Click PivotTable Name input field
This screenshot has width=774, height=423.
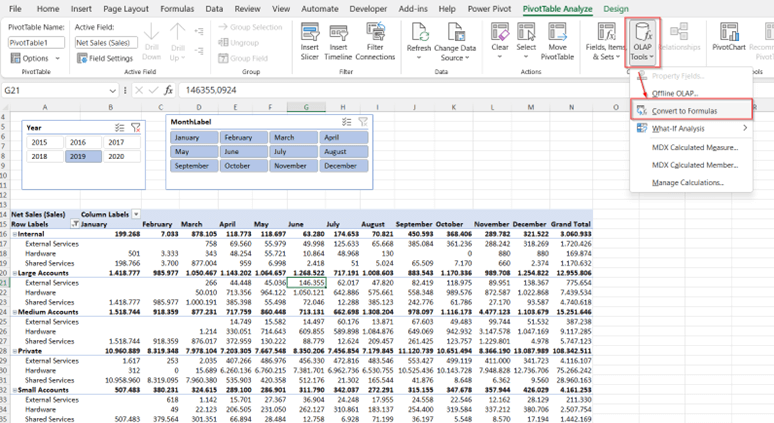click(36, 43)
